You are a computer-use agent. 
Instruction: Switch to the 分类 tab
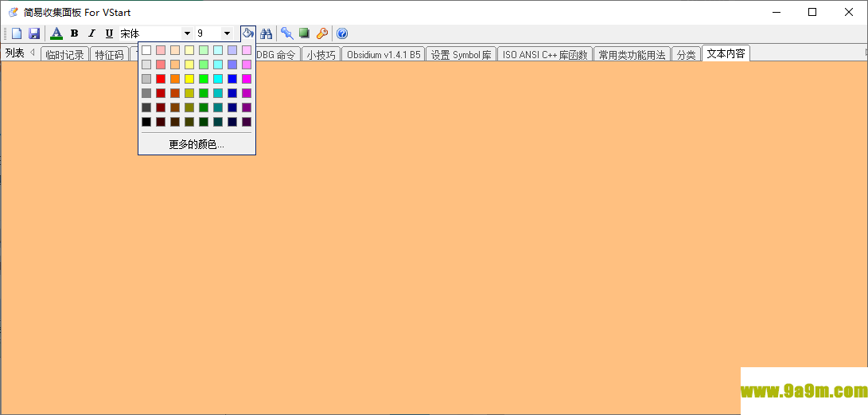pyautogui.click(x=687, y=55)
